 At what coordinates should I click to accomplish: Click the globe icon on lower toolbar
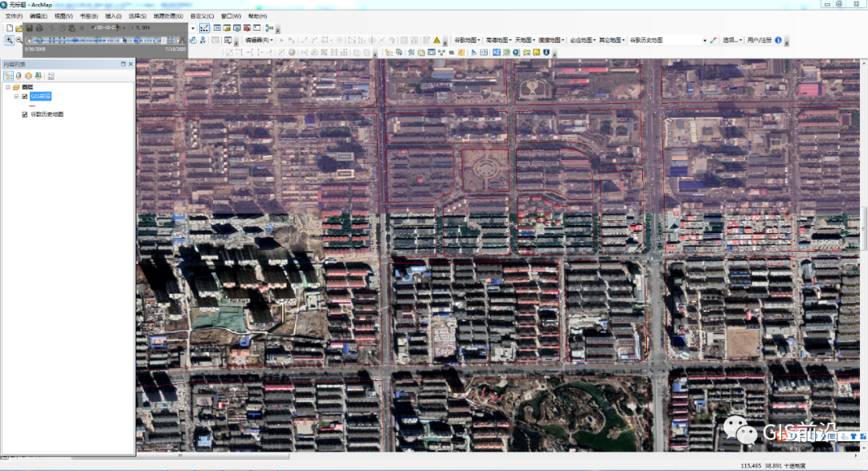tap(516, 52)
